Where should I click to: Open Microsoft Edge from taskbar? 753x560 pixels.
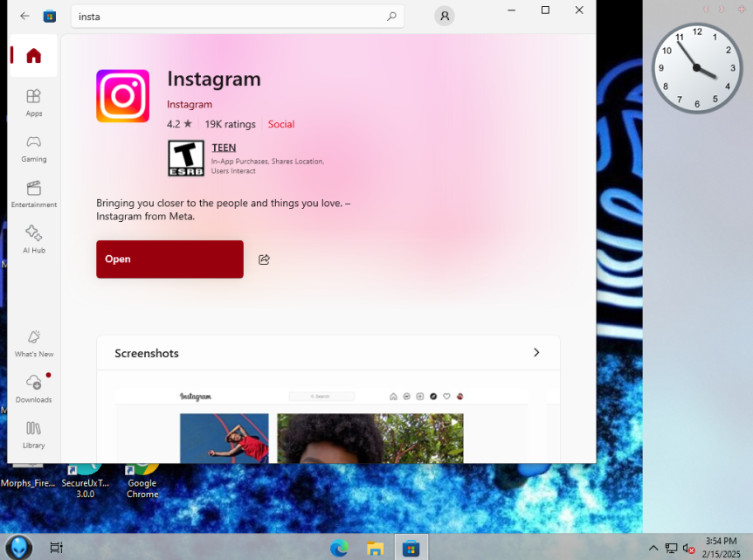pyautogui.click(x=339, y=548)
